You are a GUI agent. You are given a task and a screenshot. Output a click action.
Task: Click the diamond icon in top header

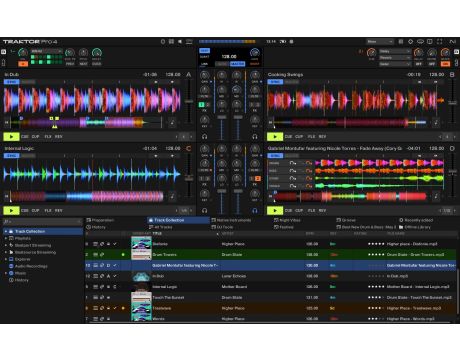[411, 42]
